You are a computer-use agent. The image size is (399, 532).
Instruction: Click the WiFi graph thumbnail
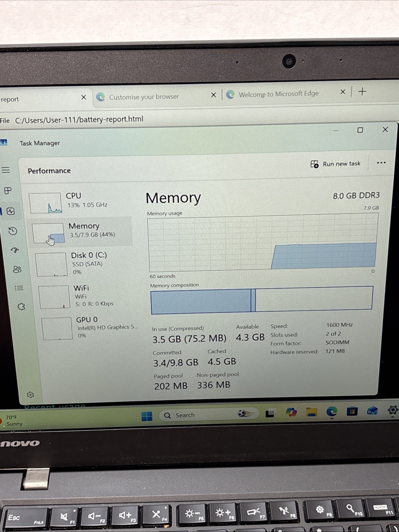[x=54, y=297]
